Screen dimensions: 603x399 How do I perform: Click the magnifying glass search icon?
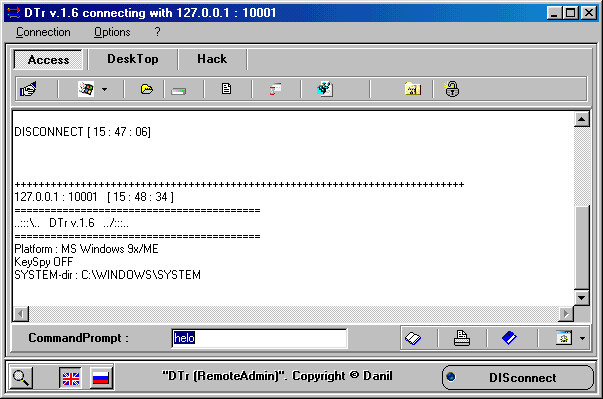21,377
